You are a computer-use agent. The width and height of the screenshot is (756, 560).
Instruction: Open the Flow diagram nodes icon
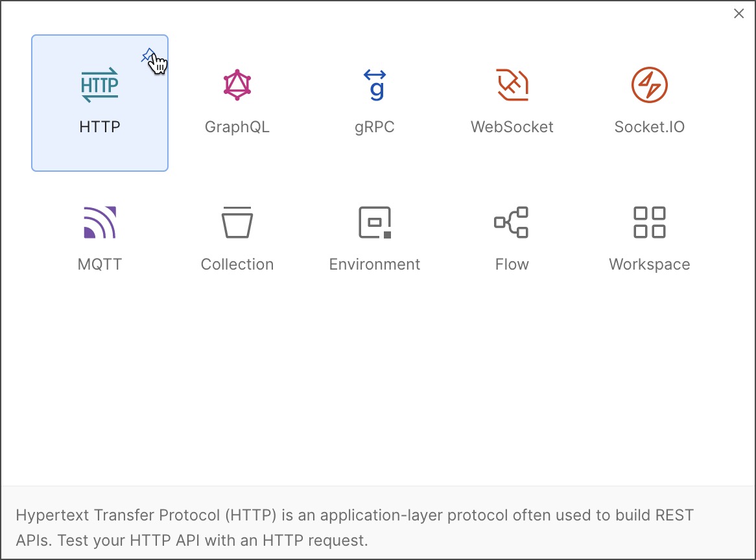(512, 222)
